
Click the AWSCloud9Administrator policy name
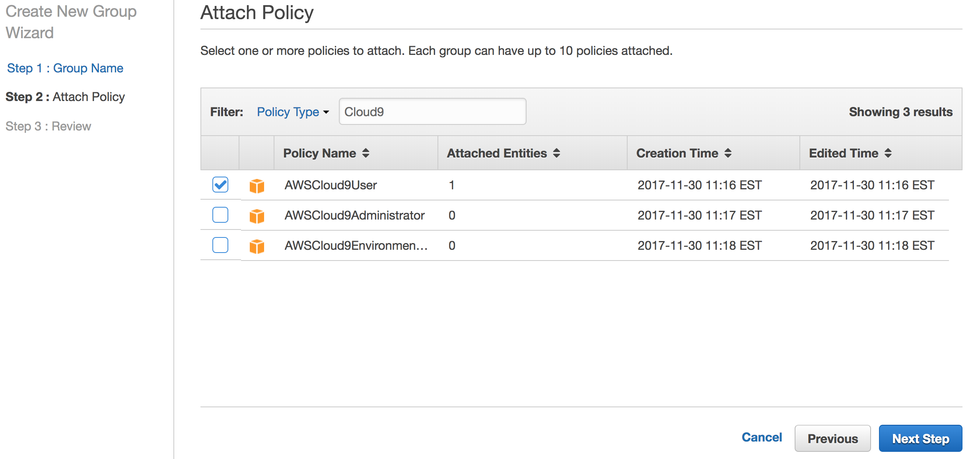(x=354, y=215)
